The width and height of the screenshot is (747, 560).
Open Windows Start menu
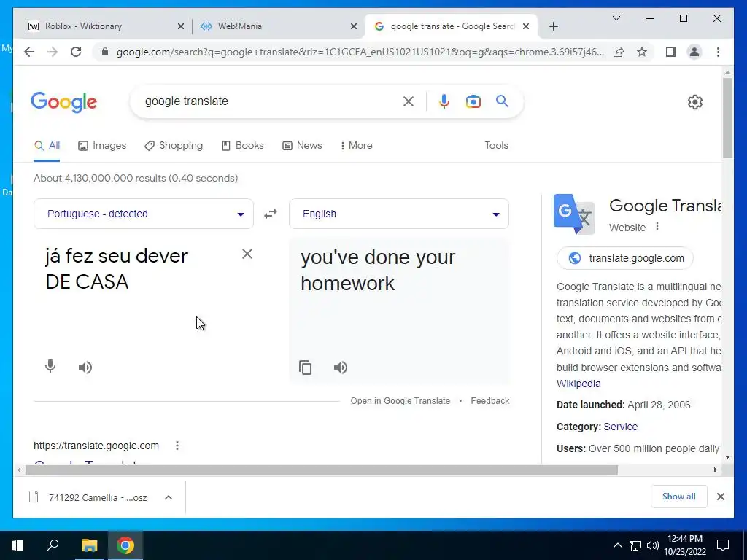point(18,545)
